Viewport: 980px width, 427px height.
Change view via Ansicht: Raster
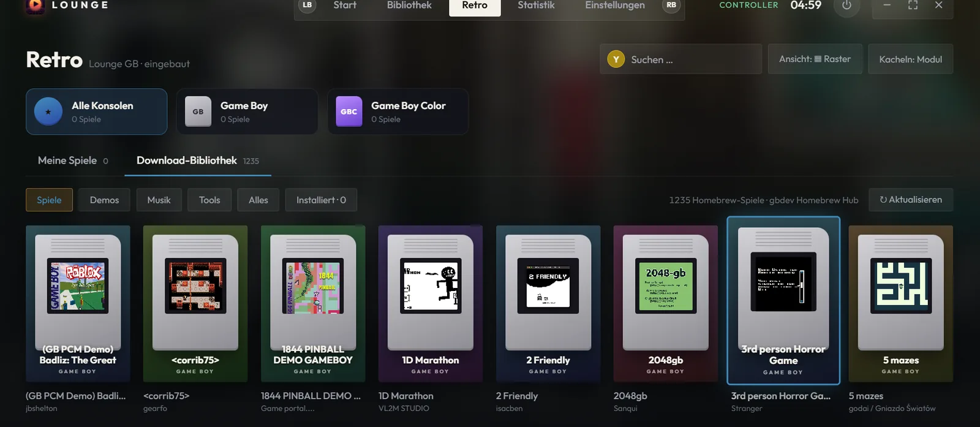(x=815, y=59)
